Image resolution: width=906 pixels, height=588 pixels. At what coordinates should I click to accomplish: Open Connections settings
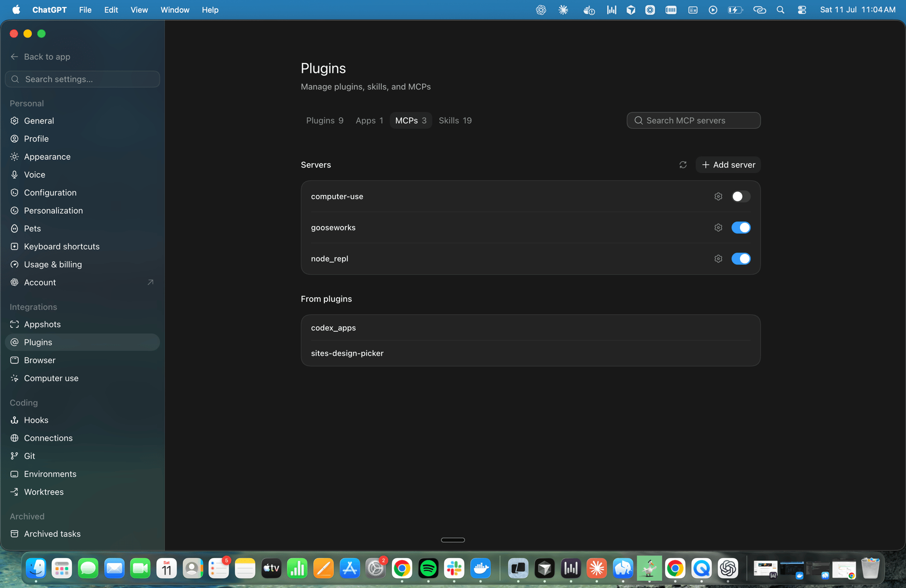point(82,438)
